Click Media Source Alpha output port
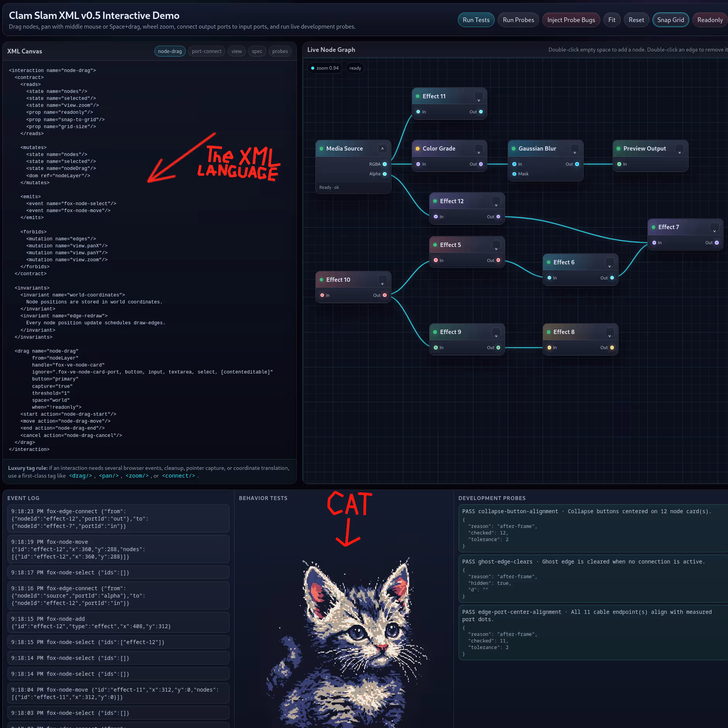The width and height of the screenshot is (728, 728). [385, 174]
